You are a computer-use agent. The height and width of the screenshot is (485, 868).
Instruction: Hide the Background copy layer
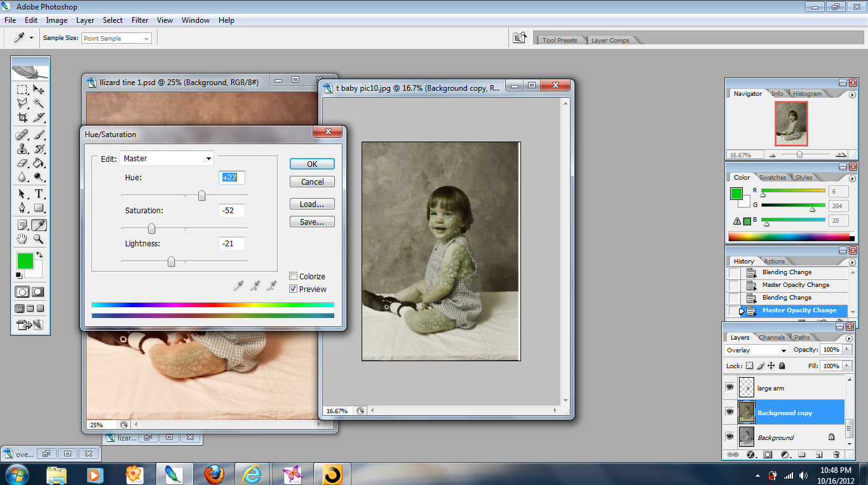[x=729, y=412]
